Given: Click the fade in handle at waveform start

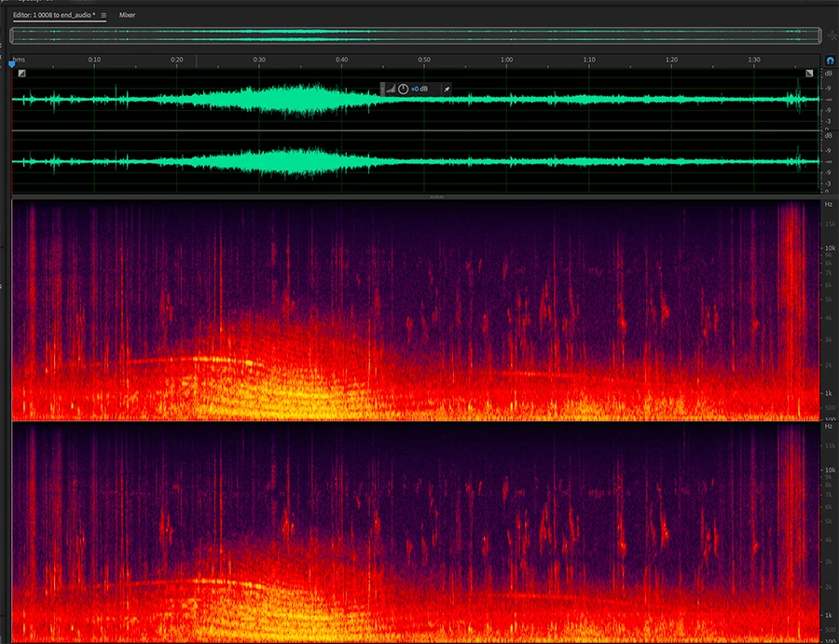Looking at the screenshot, I should coord(22,74).
